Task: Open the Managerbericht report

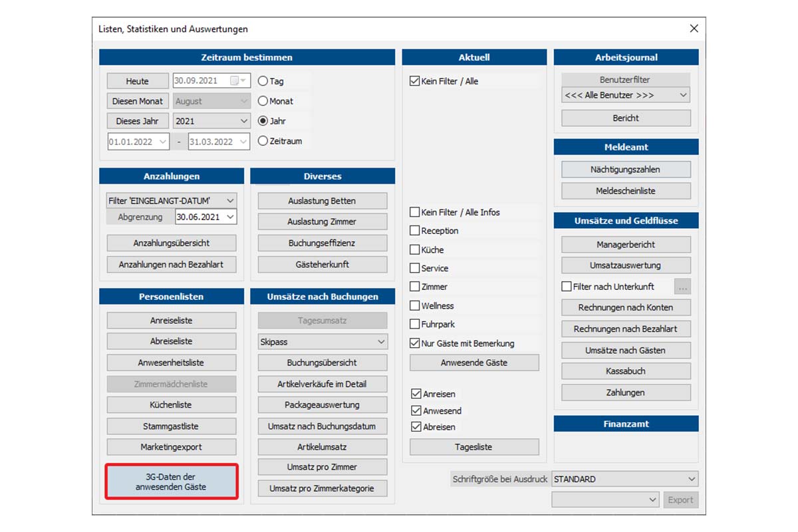Action: click(626, 245)
